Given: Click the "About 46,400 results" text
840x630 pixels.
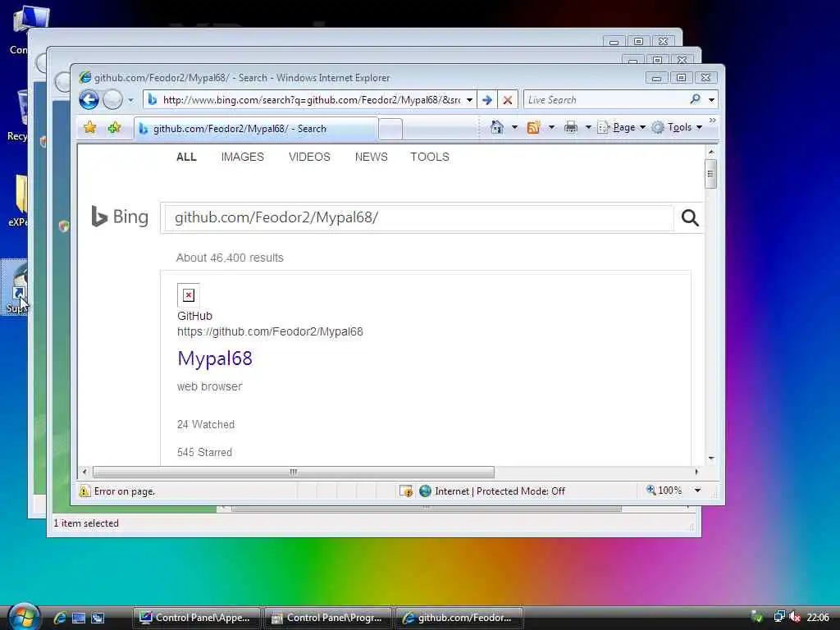Looking at the screenshot, I should click(230, 258).
